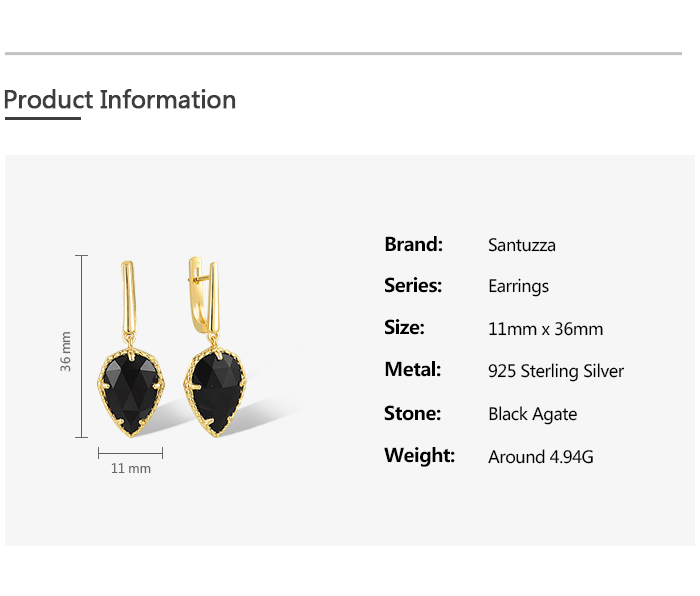The image size is (700, 596).
Task: Click the 925 Sterling Silver text
Action: tap(556, 371)
